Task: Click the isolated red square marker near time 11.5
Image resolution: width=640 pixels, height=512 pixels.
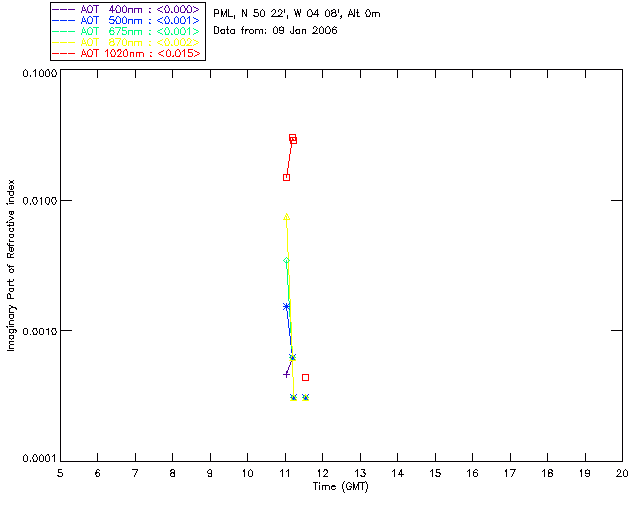Action: (305, 378)
